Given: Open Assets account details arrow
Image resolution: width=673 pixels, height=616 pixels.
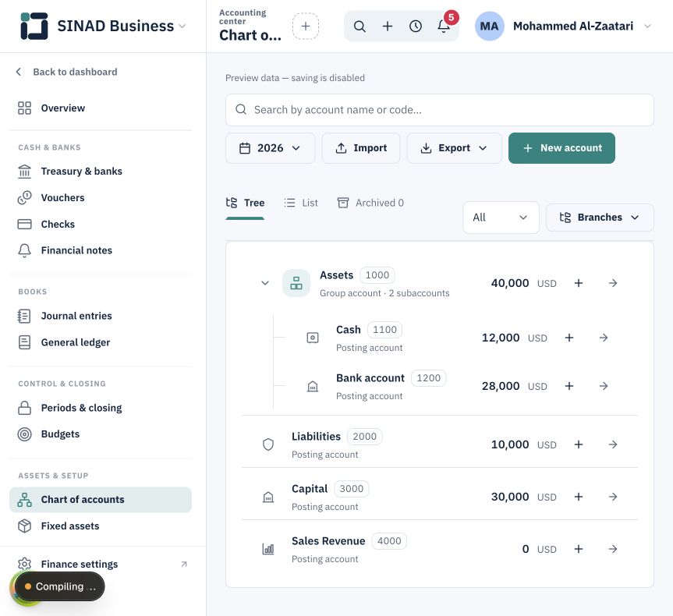Looking at the screenshot, I should pyautogui.click(x=613, y=283).
